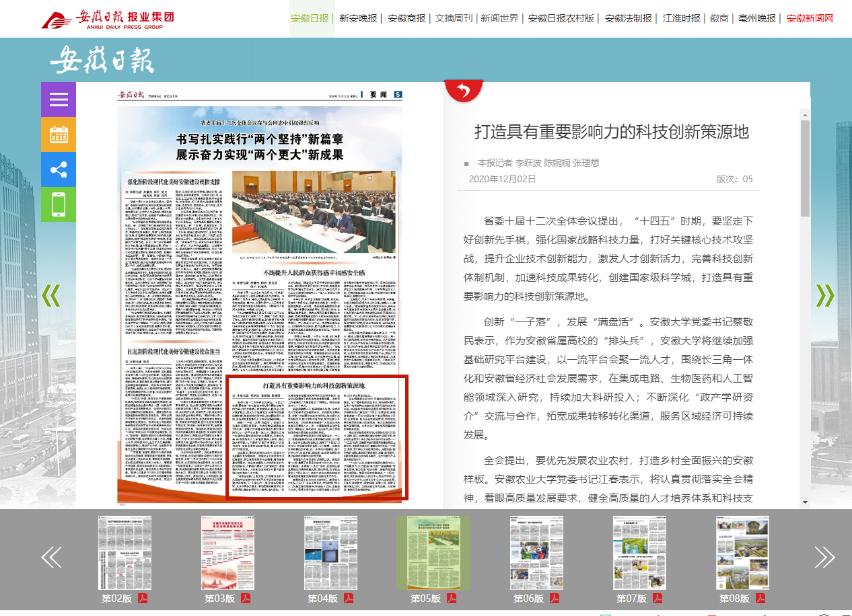Image resolution: width=852 pixels, height=616 pixels.
Task: Click the red back arrow button
Action: click(464, 90)
